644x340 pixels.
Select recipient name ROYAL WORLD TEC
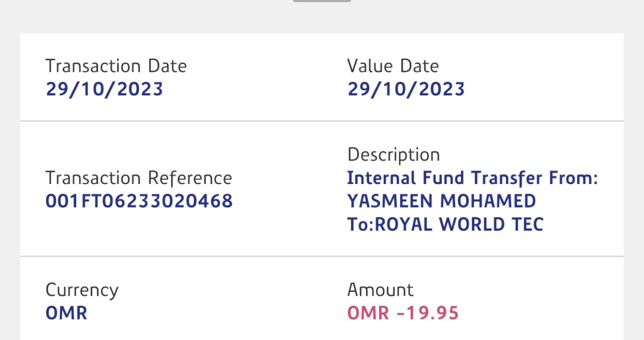459,224
